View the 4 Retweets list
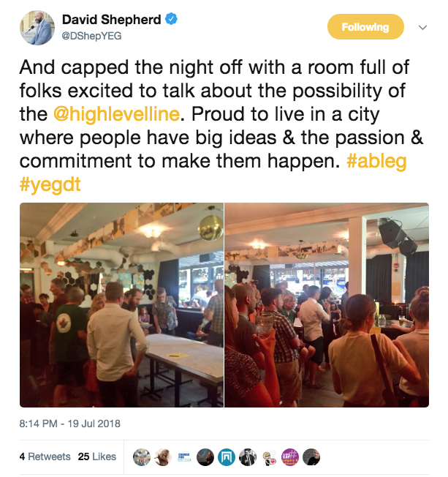 click(45, 457)
